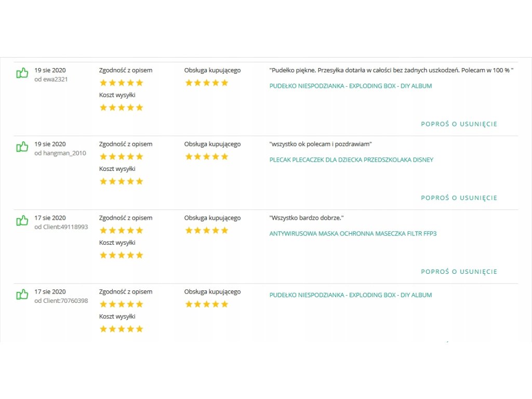
Task: Click the "Wszystko bardzo dobrze." comment text
Action: coord(307,218)
